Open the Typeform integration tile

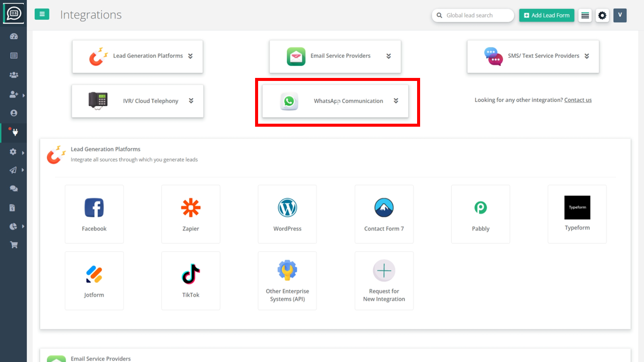point(577,214)
